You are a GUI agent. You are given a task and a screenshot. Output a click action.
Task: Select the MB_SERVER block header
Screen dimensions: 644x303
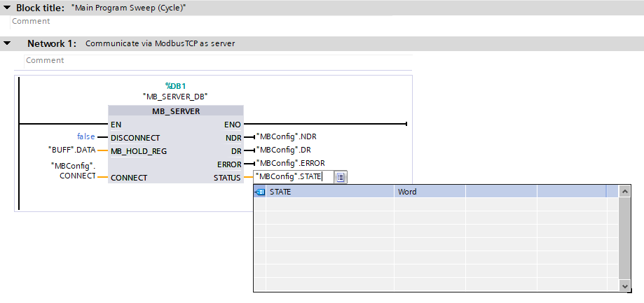[x=176, y=111]
